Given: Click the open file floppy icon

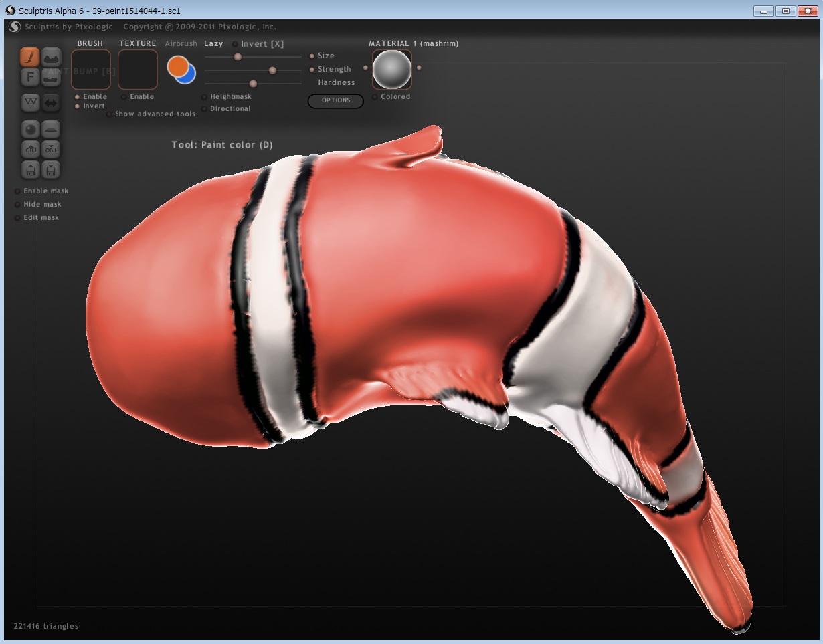Looking at the screenshot, I should click(30, 169).
